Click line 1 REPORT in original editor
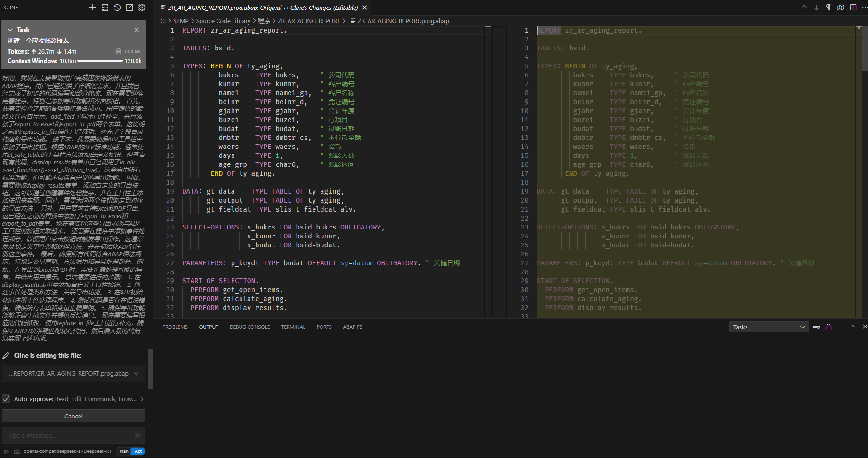This screenshot has height=458, width=868. tap(234, 30)
